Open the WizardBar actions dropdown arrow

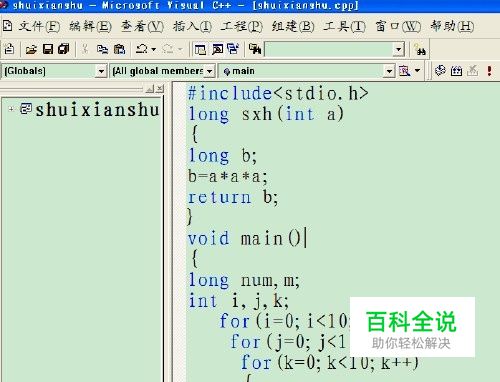417,71
